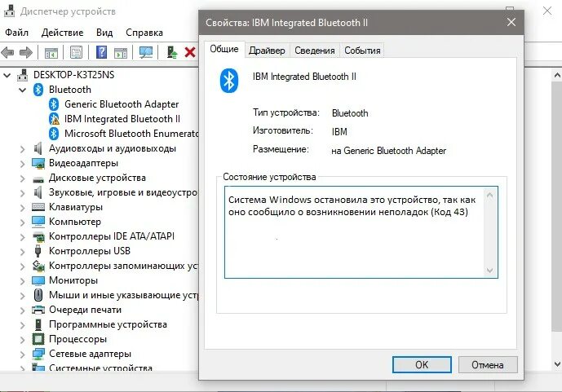Click the update driver toolbar icon

click(x=171, y=53)
